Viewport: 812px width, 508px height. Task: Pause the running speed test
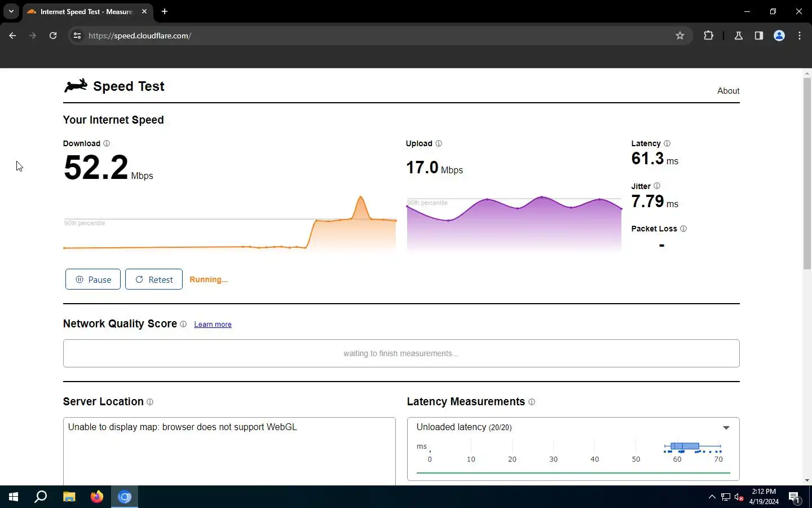coord(93,279)
